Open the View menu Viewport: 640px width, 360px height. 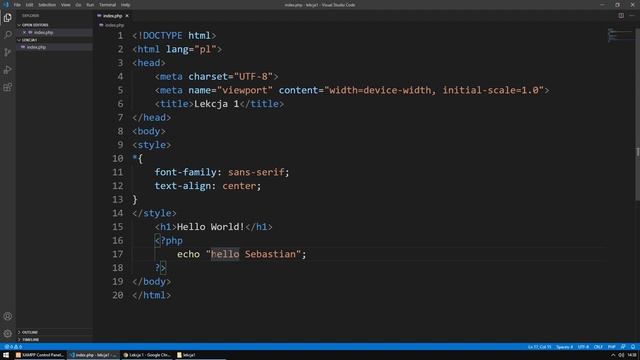(66, 5)
